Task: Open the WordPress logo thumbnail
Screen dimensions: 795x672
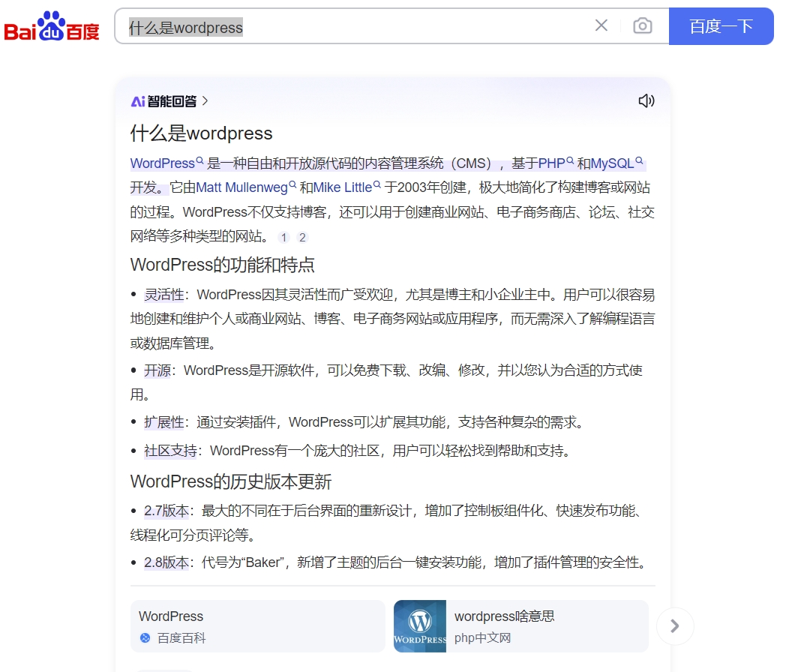Action: point(420,626)
